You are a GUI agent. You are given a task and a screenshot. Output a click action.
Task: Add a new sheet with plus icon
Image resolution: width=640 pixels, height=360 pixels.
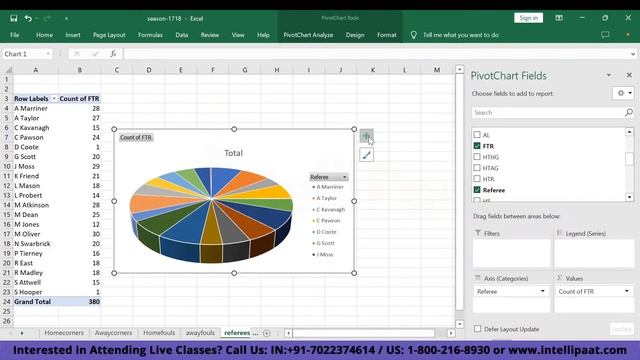tap(267, 333)
